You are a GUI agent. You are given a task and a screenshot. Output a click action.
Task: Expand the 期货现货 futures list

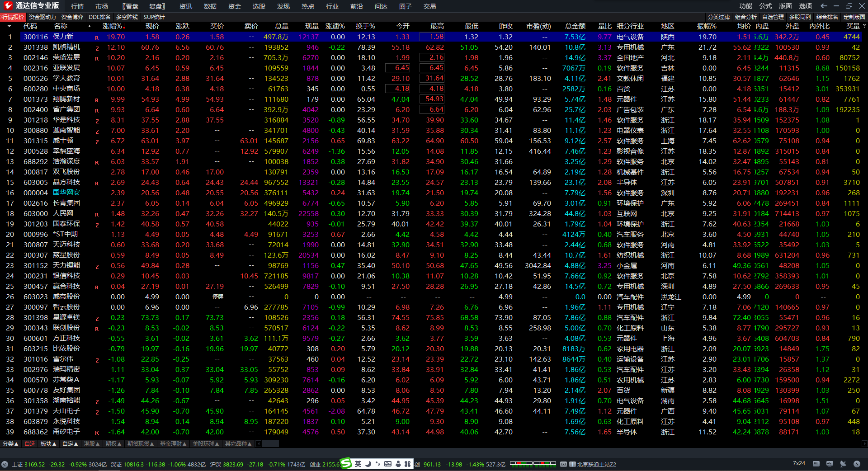point(141,444)
